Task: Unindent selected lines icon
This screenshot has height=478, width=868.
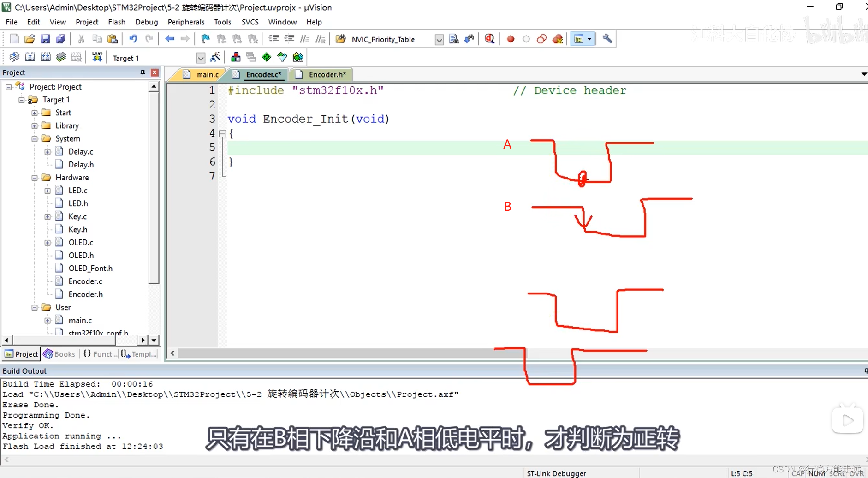Action: (289, 39)
